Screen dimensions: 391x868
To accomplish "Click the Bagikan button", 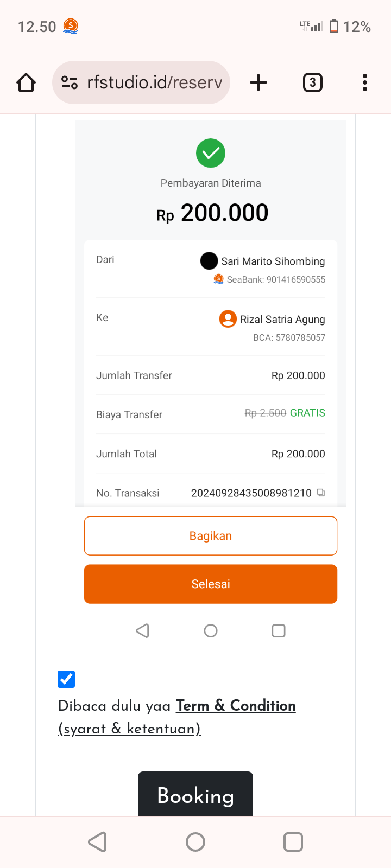I will (211, 536).
